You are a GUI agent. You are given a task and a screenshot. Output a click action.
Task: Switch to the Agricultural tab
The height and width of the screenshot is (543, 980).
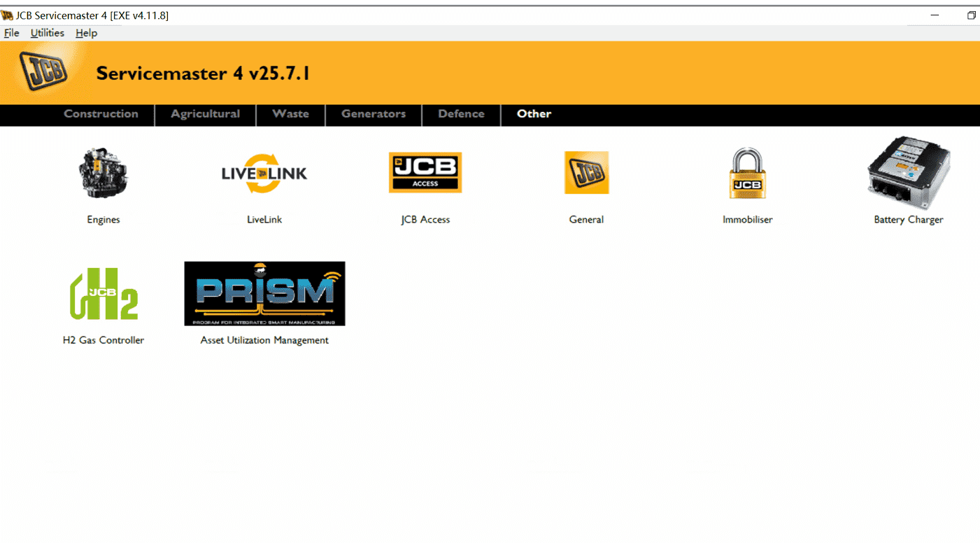pos(205,114)
